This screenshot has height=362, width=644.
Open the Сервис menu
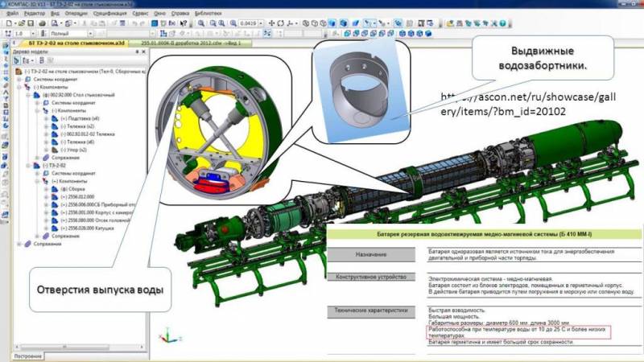(x=143, y=14)
